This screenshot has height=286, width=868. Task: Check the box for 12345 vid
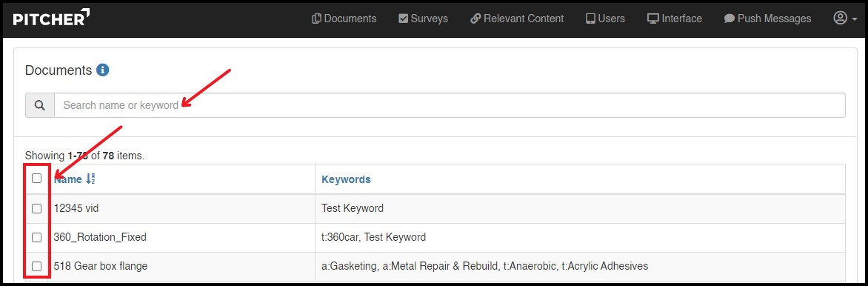click(36, 208)
